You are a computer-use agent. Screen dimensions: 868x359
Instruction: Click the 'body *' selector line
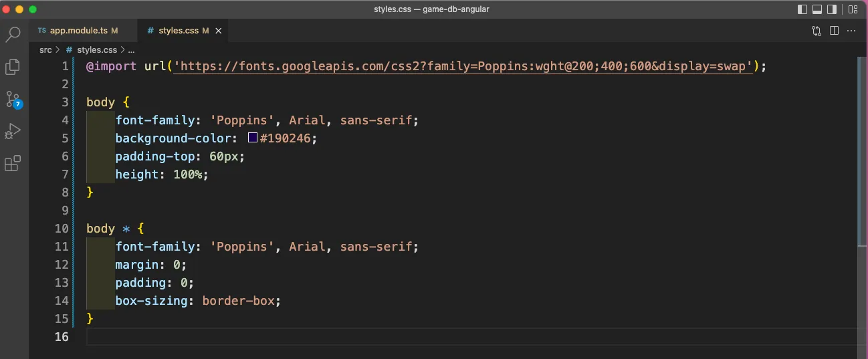pyautogui.click(x=115, y=229)
